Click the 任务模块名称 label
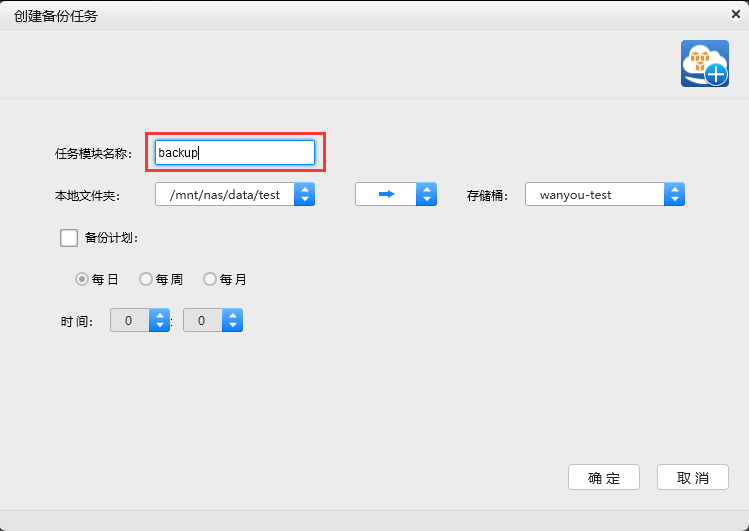Image resolution: width=749 pixels, height=531 pixels. coord(93,153)
